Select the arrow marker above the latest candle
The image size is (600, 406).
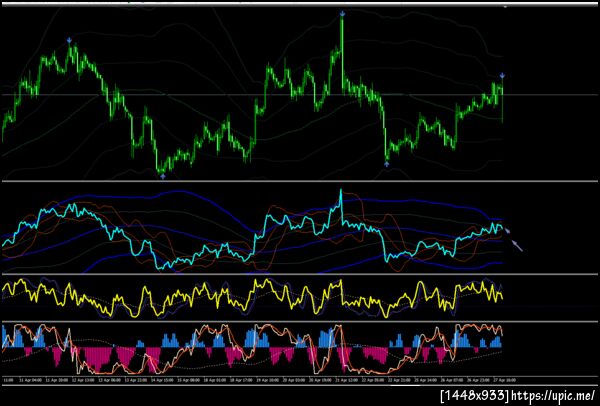point(502,75)
